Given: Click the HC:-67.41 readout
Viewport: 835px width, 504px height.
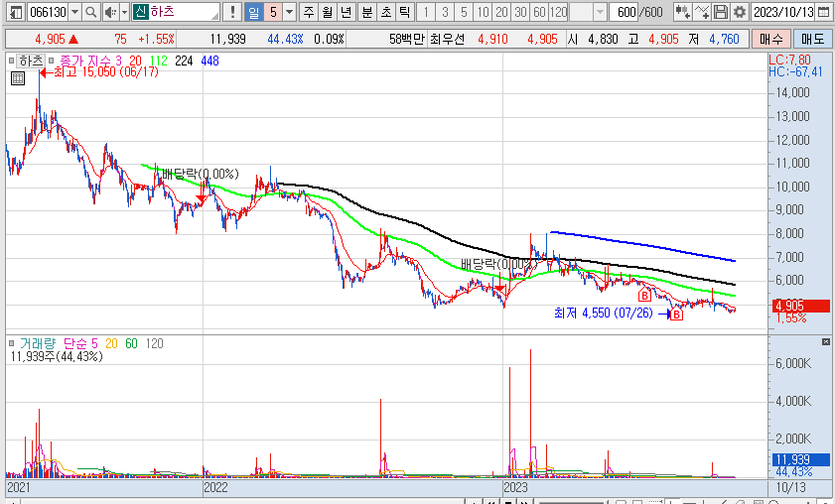Looking at the screenshot, I should click(x=795, y=71).
